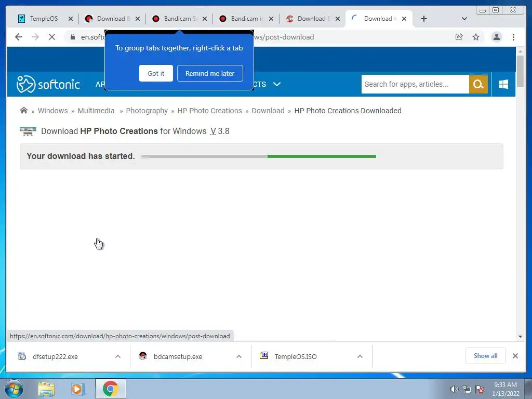532x399 pixels.
Task: Open the share this page icon
Action: tap(459, 37)
